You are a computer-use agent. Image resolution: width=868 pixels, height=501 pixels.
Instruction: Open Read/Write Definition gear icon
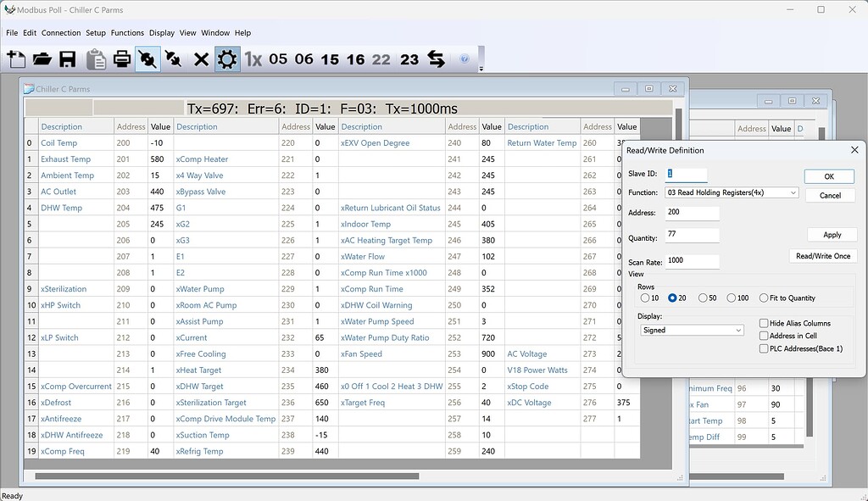point(227,59)
